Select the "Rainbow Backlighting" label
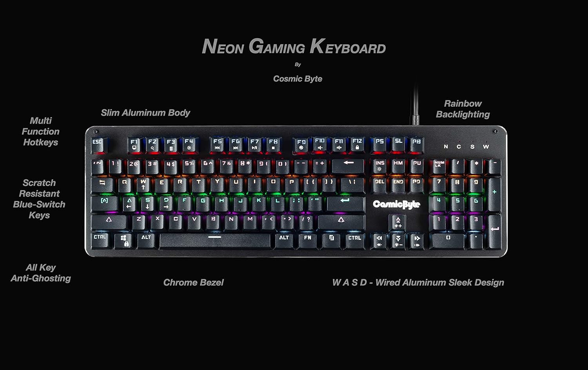The height and width of the screenshot is (370, 588). 463,109
